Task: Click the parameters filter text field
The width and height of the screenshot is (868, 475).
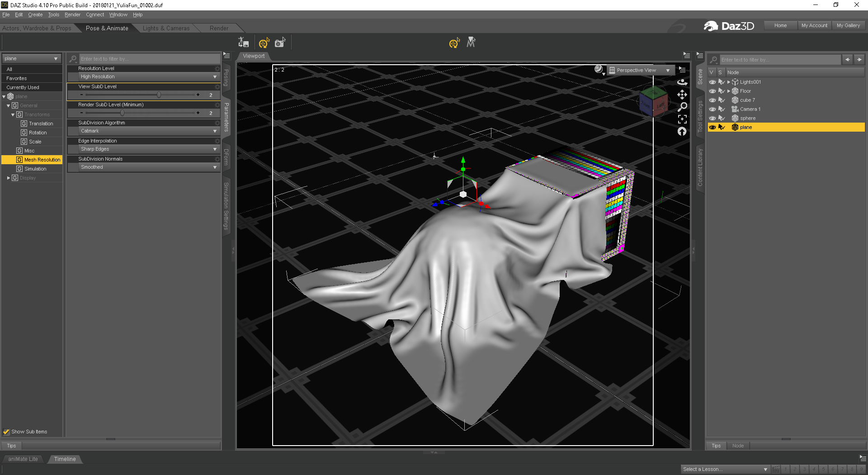Action: click(149, 59)
